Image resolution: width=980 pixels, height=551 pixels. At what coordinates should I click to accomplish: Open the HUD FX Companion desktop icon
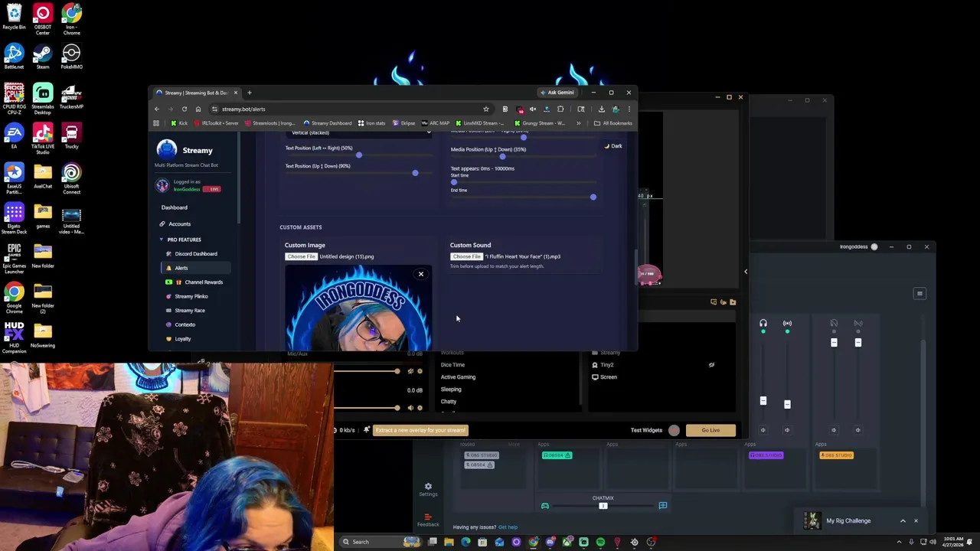tap(14, 337)
